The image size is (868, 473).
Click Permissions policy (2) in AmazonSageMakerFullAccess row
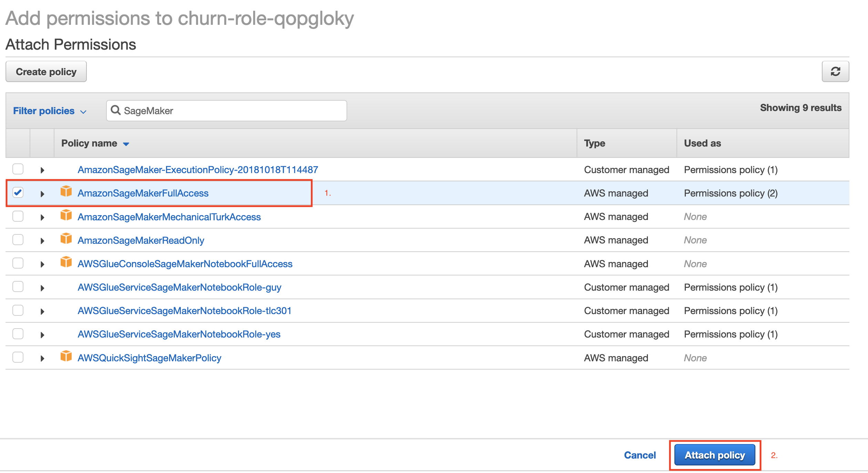[731, 193]
